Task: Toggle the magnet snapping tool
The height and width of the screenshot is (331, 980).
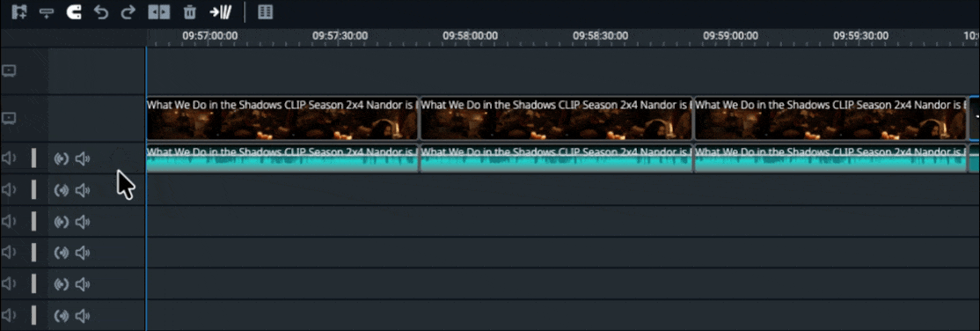Action: click(x=74, y=12)
